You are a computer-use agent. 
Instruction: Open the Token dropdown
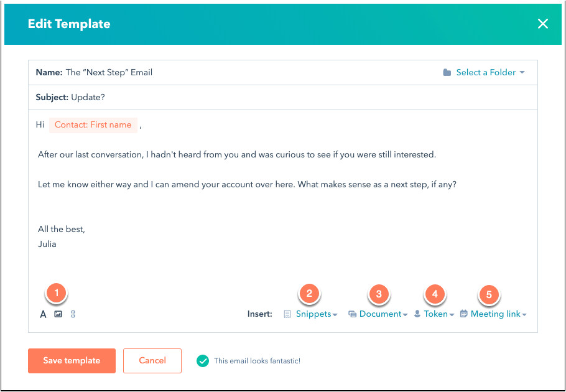[438, 314]
